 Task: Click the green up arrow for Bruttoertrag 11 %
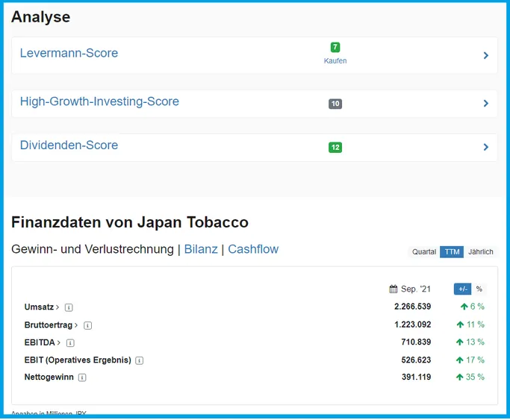[460, 325]
